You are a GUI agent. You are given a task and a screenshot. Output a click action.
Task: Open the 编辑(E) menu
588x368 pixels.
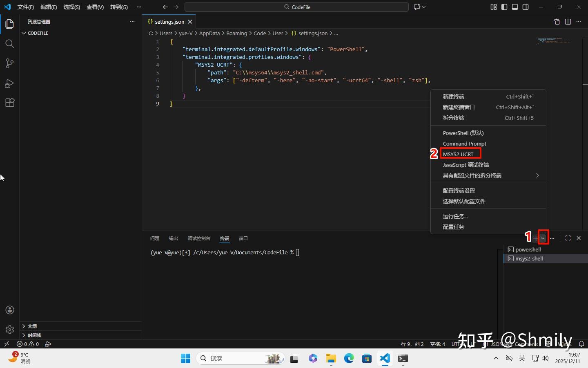coord(49,7)
